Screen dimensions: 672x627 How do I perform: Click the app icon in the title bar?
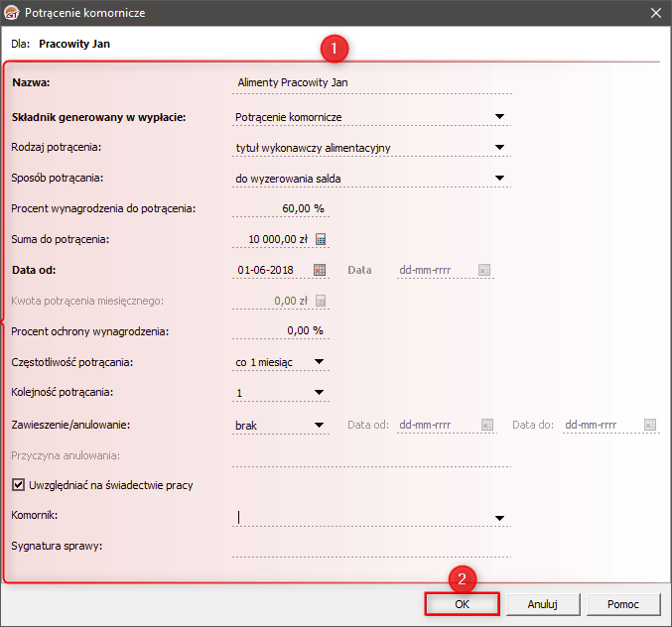coord(12,13)
